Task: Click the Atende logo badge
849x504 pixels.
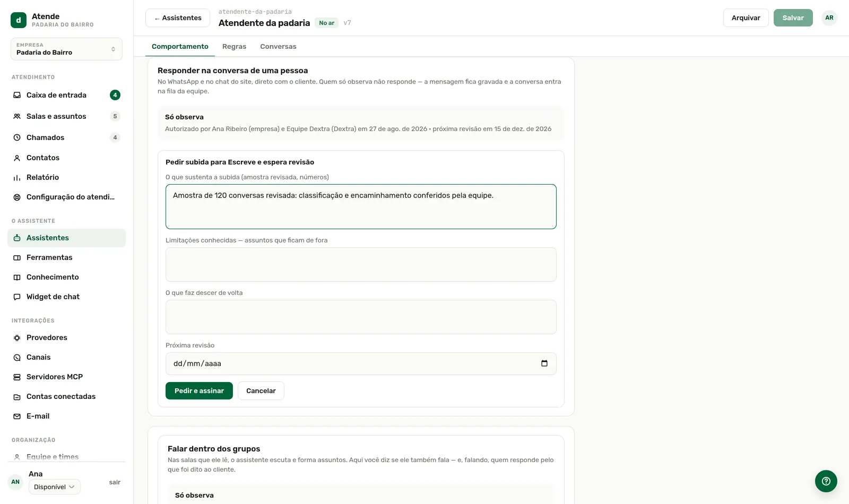Action: coord(19,20)
